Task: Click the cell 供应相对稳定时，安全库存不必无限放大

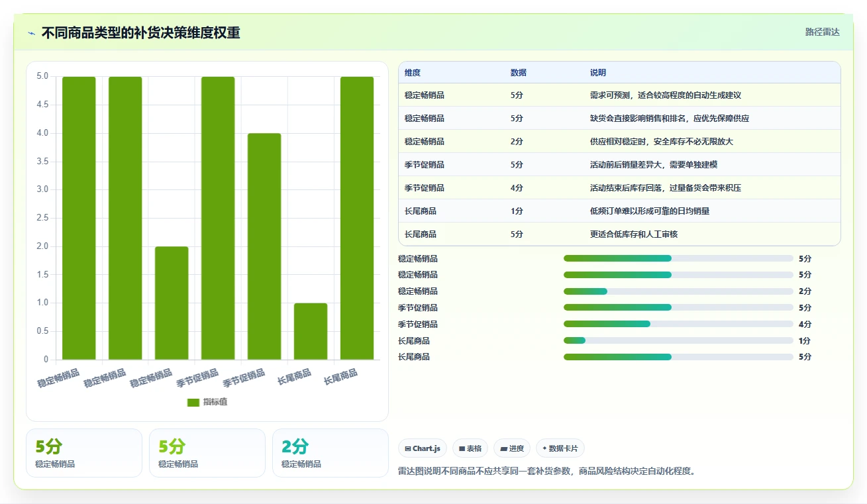Action: point(662,142)
